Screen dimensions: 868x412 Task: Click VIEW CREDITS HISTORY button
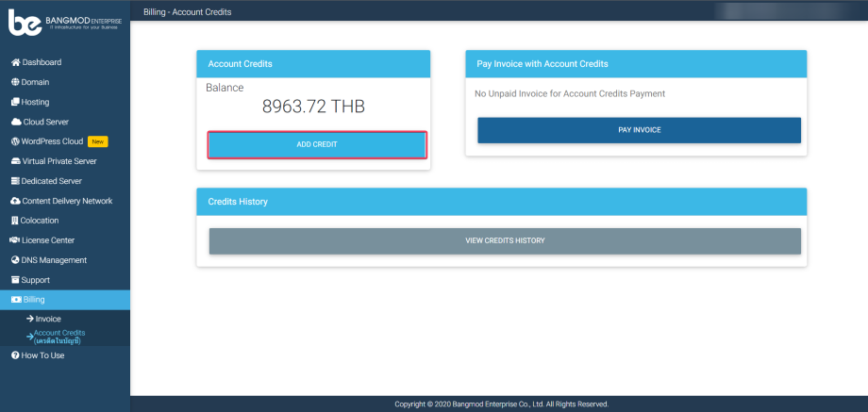point(505,241)
